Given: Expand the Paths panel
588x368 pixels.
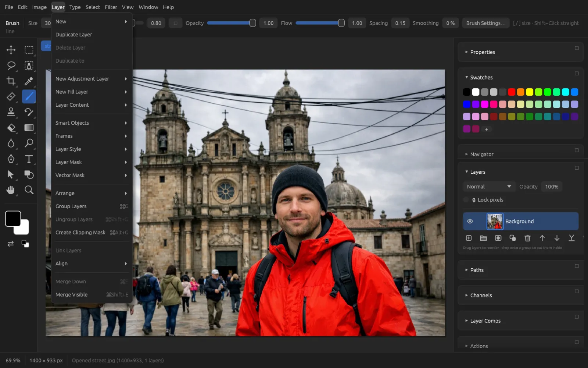Looking at the screenshot, I should 476,270.
